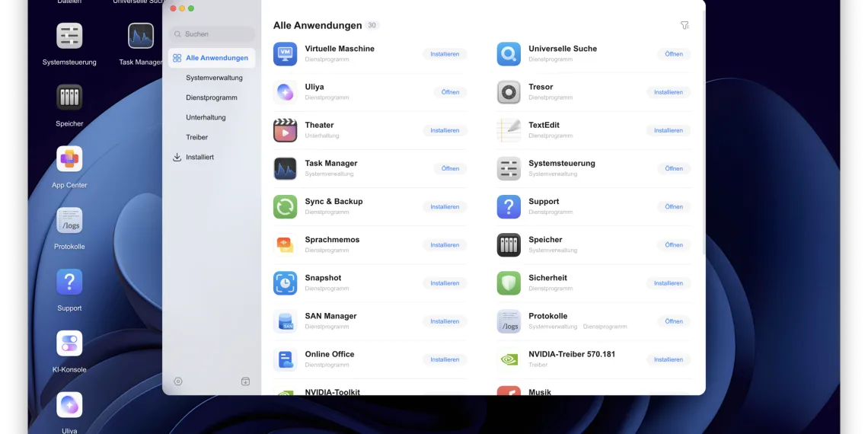This screenshot has height=434, width=868.
Task: Click Öffnen for Support
Action: point(674,207)
